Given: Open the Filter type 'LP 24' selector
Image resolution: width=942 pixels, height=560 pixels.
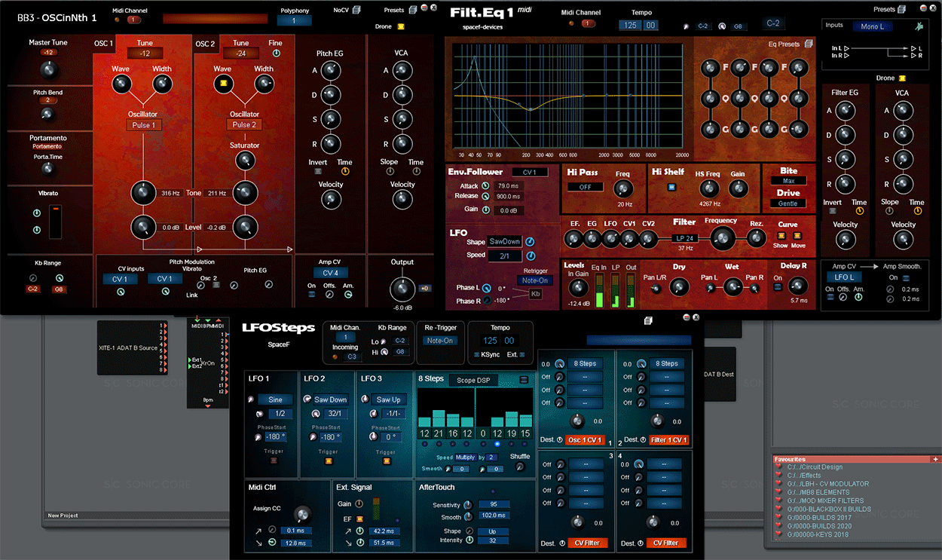Looking at the screenshot, I should click(685, 238).
